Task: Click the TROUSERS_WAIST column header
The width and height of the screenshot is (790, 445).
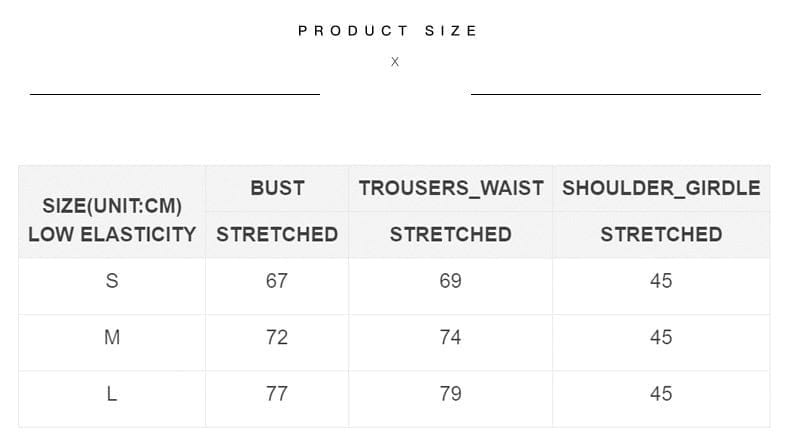Action: click(x=451, y=188)
